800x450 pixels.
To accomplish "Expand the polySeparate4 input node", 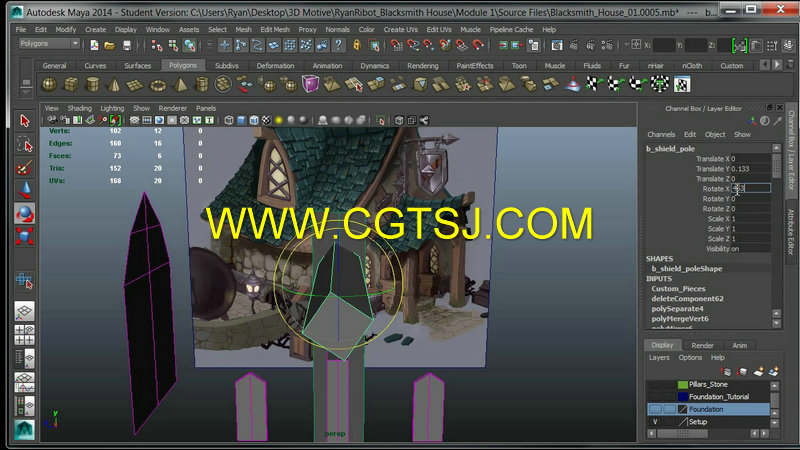I will click(x=677, y=309).
